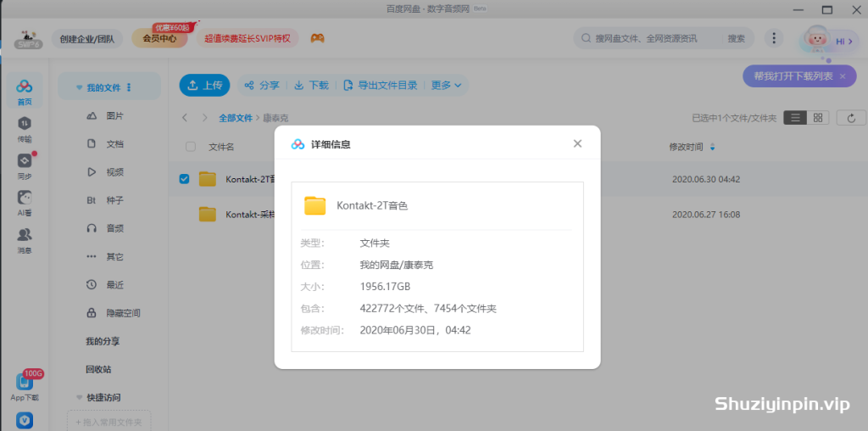Viewport: 868px width, 431px height.
Task: Click the refresh icon in file list header
Action: [x=851, y=117]
